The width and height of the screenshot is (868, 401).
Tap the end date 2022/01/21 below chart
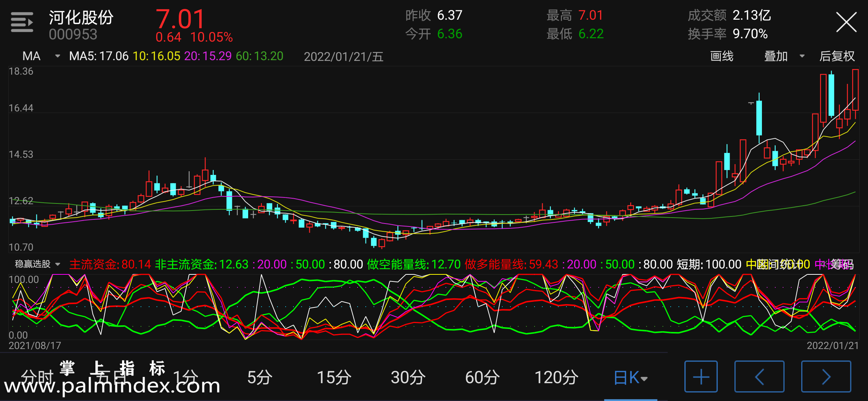coord(833,346)
